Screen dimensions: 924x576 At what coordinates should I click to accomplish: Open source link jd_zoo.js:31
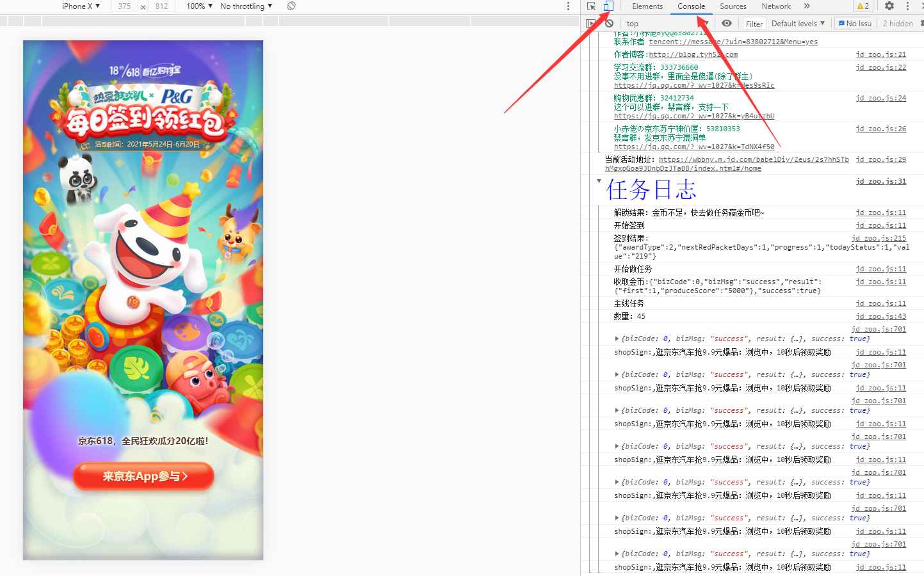[881, 181]
